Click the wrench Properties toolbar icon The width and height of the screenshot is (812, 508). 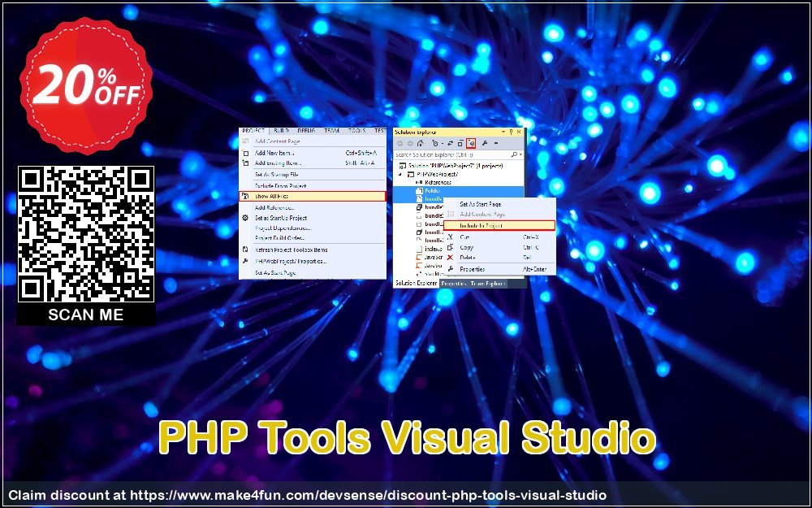pyautogui.click(x=486, y=144)
